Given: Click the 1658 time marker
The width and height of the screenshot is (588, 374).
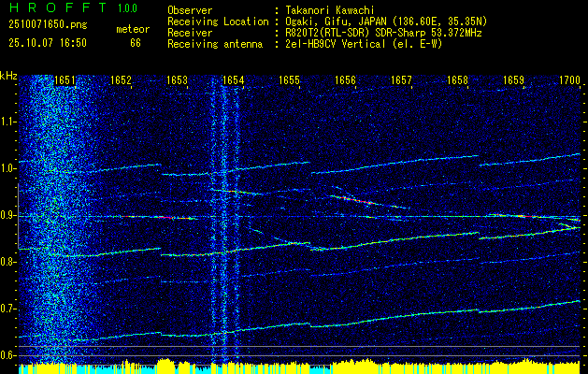Looking at the screenshot, I should point(458,80).
